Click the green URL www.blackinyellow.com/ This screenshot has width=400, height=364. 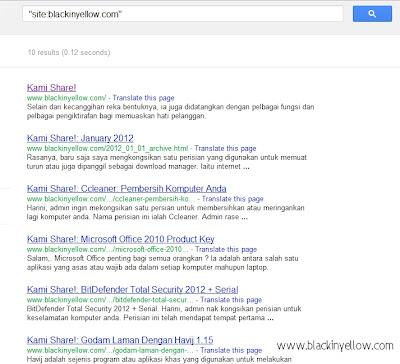[67, 98]
